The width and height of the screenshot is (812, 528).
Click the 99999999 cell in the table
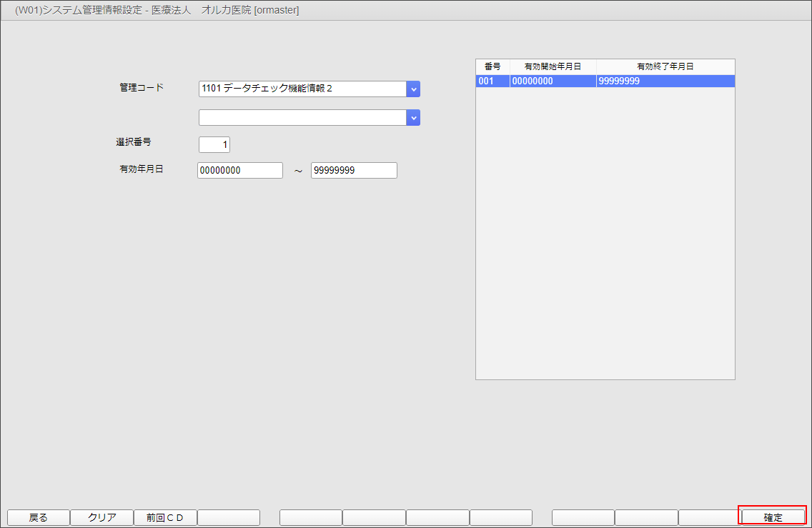click(665, 81)
